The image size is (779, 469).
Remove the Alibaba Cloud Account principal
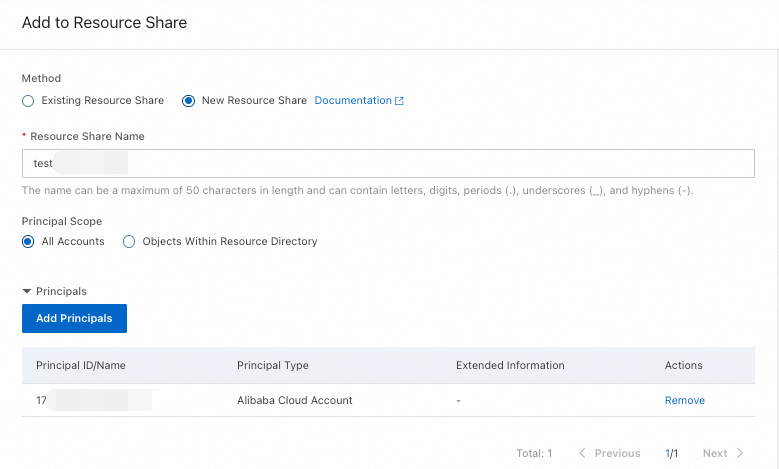click(x=684, y=400)
